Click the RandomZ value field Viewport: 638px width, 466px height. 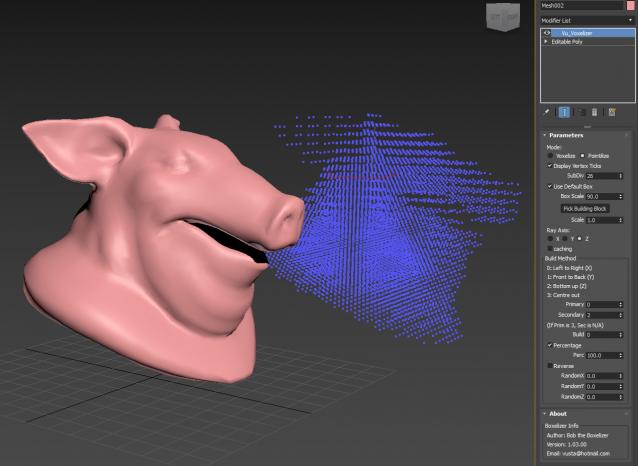pyautogui.click(x=602, y=397)
